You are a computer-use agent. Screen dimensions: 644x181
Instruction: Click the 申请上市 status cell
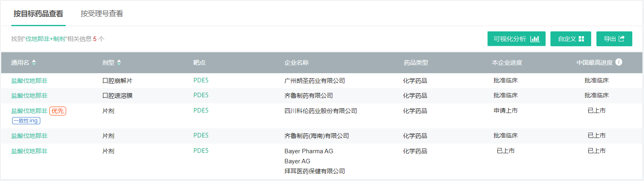(506, 111)
